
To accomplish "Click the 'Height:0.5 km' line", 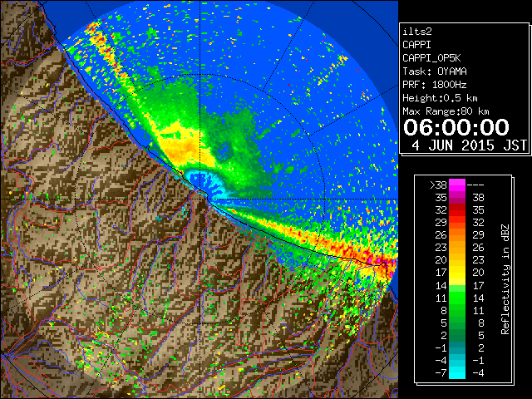I will pos(440,98).
